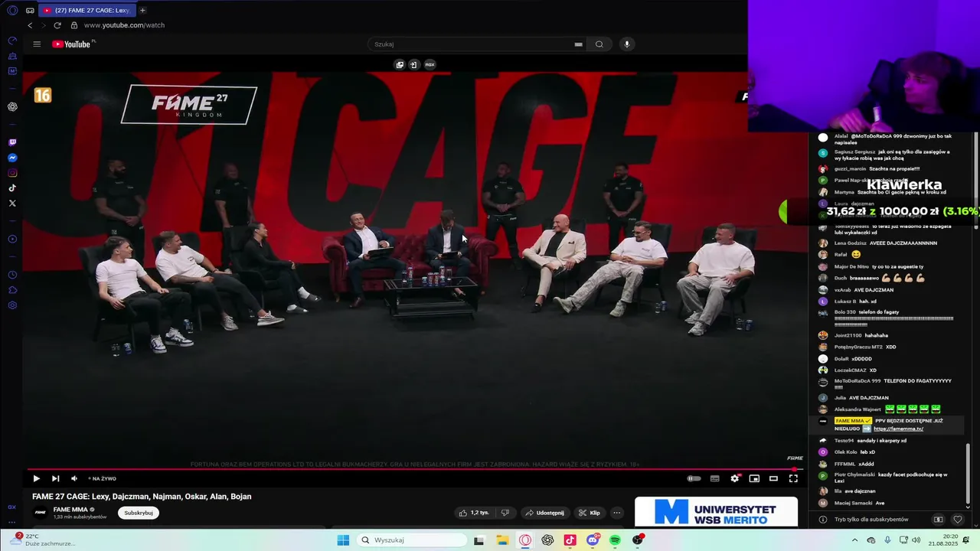Open Opera extensions cube icon
Screen dimensions: 980x551
tap(12, 290)
